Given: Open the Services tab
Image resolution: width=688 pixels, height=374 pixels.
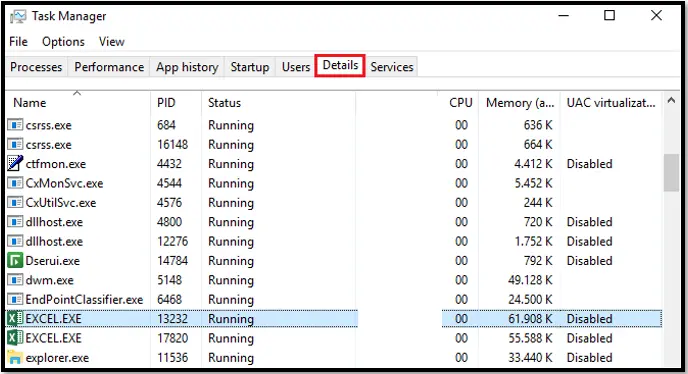Looking at the screenshot, I should pos(391,67).
